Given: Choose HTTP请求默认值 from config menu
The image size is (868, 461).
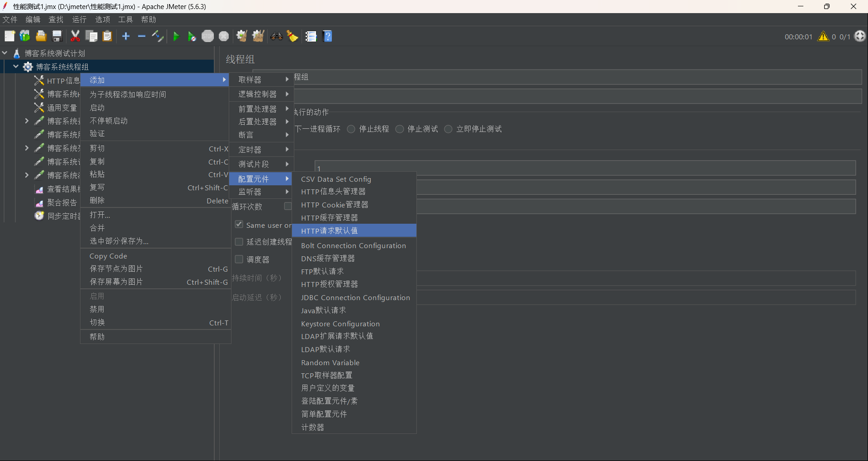Looking at the screenshot, I should pos(354,230).
